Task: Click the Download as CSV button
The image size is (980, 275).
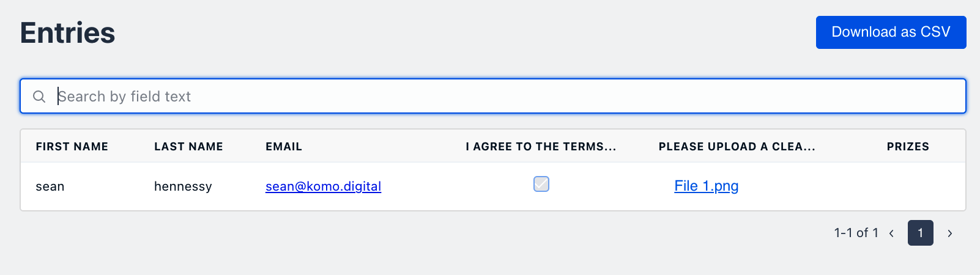Action: [891, 32]
